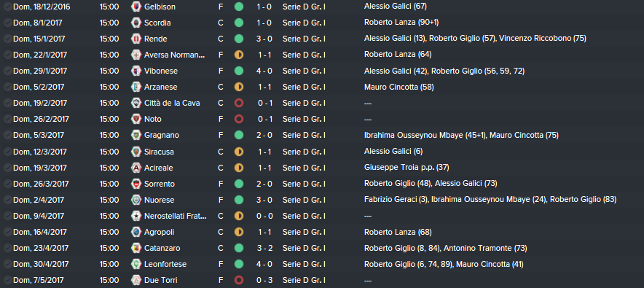This screenshot has width=644, height=288.
Task: Click the Catanzaro club badge
Action: point(136,248)
